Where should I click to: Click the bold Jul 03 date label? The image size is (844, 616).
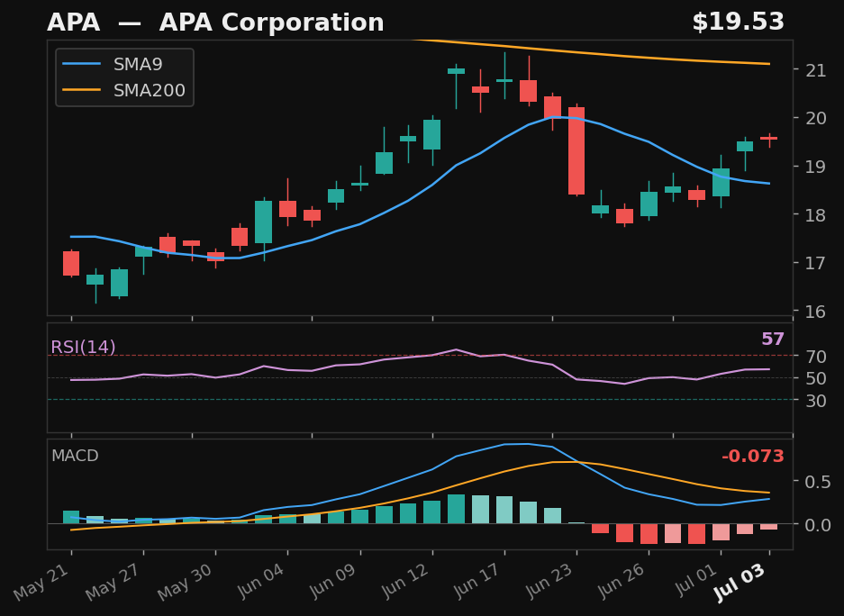(740, 582)
